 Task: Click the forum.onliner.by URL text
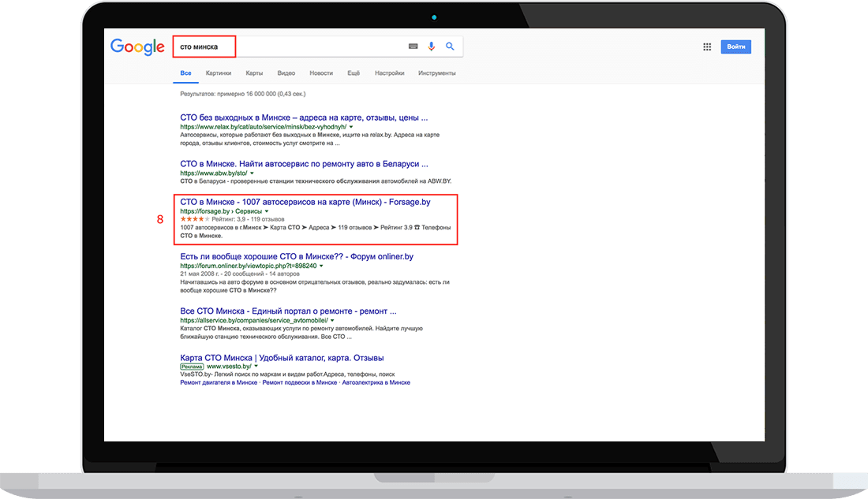(248, 266)
